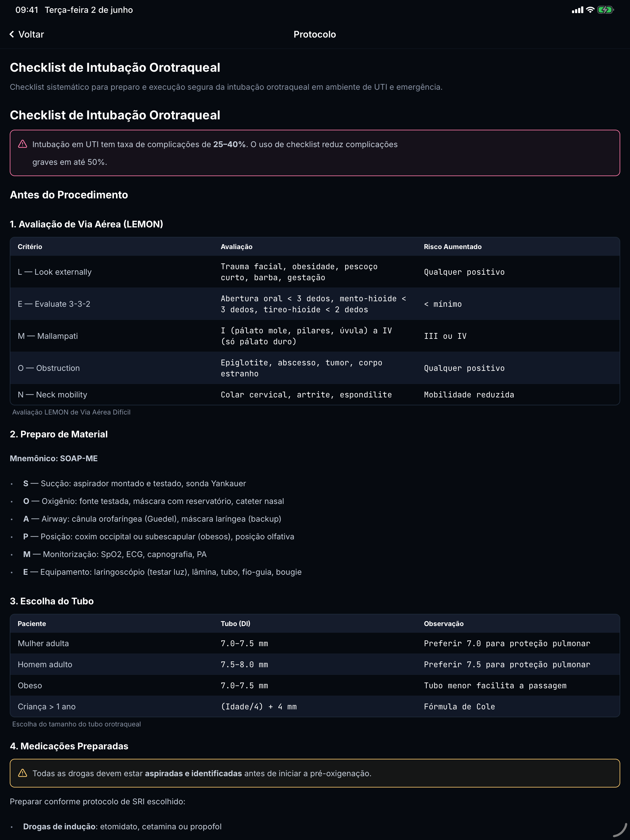630x840 pixels.
Task: Select the L — Look externally row
Action: click(x=315, y=272)
